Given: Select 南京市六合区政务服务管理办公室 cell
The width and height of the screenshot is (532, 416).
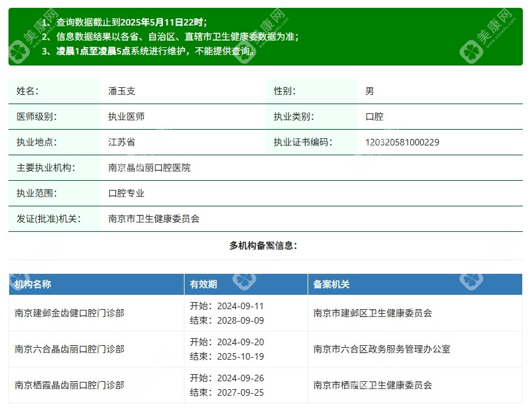Looking at the screenshot, I should [x=415, y=349].
